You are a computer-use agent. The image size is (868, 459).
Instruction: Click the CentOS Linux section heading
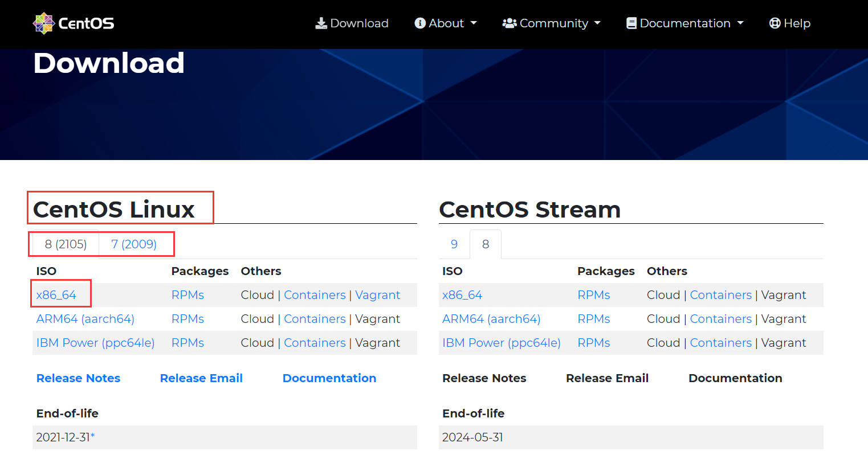point(114,209)
